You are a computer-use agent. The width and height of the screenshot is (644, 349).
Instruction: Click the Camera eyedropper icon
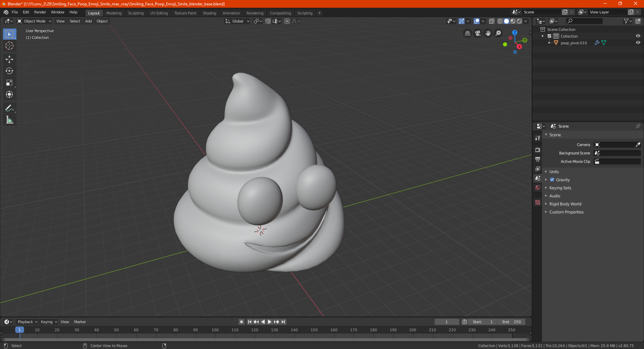638,145
